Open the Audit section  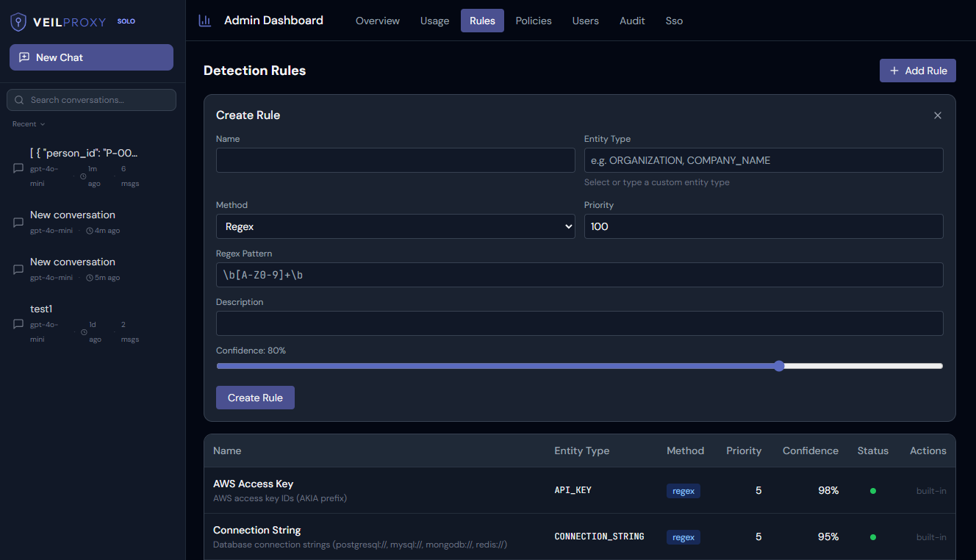tap(632, 21)
